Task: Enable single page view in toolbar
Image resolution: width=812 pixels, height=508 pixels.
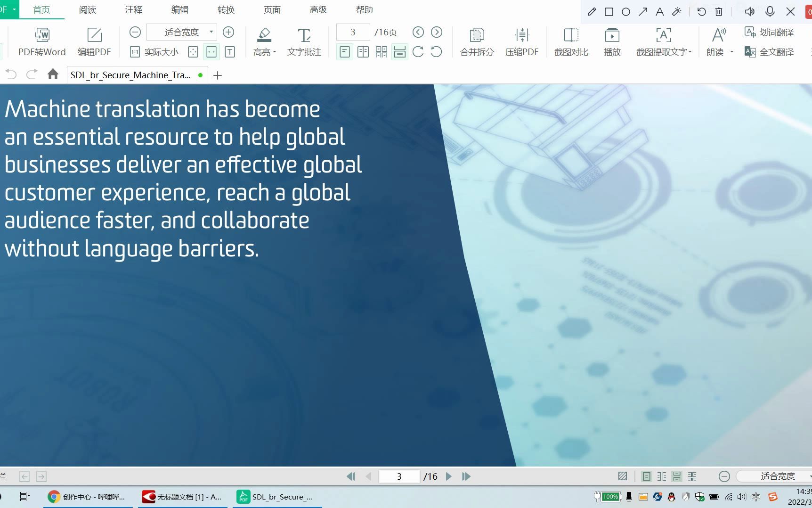Action: 345,52
